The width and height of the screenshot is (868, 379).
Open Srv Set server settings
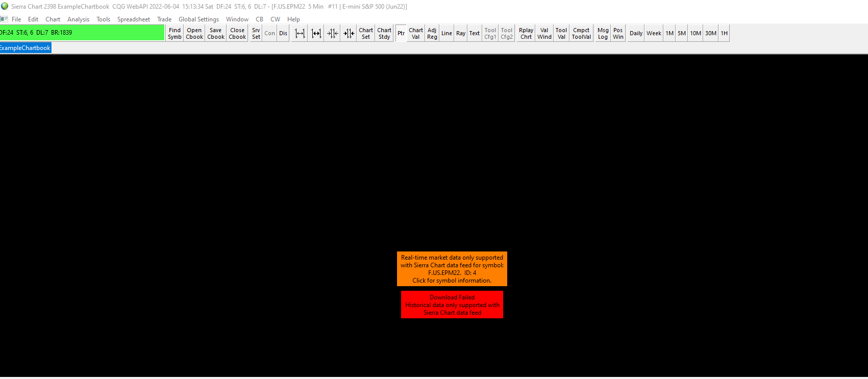click(x=256, y=33)
